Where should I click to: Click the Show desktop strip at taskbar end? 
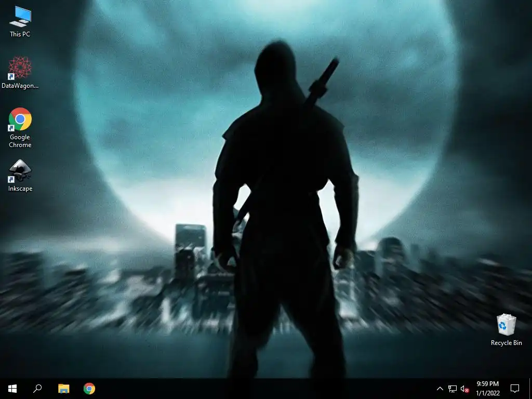click(530, 389)
